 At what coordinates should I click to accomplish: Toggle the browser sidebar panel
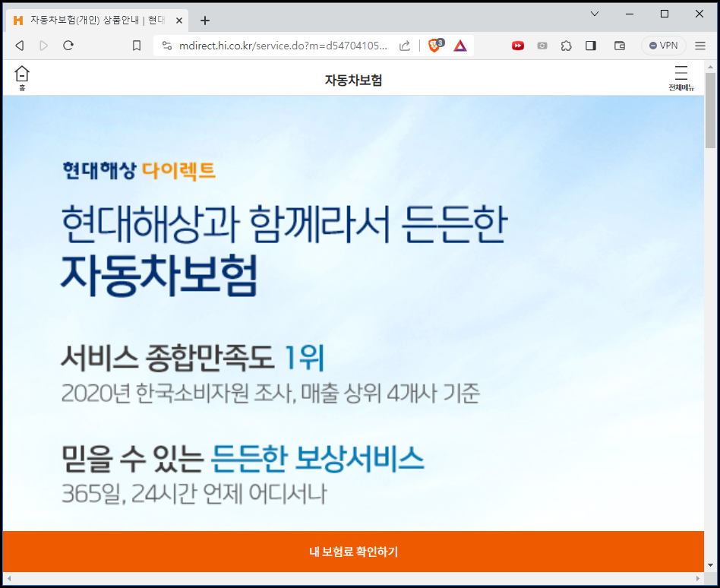(x=591, y=46)
